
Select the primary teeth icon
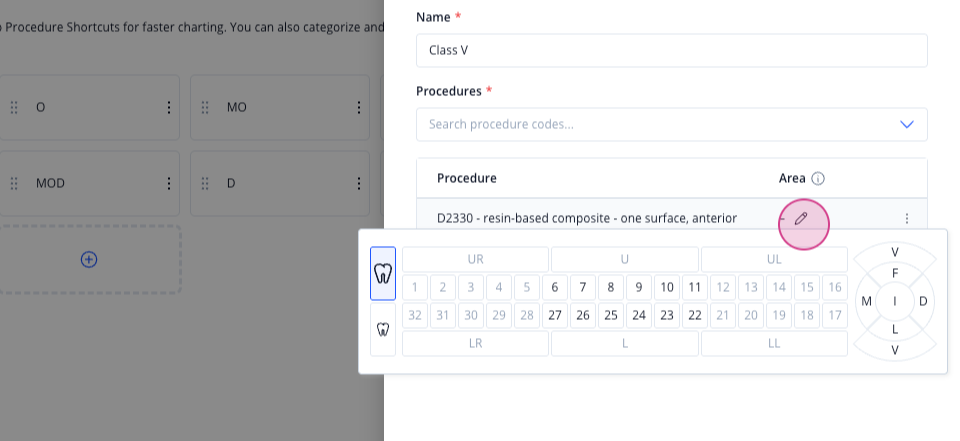click(x=383, y=330)
